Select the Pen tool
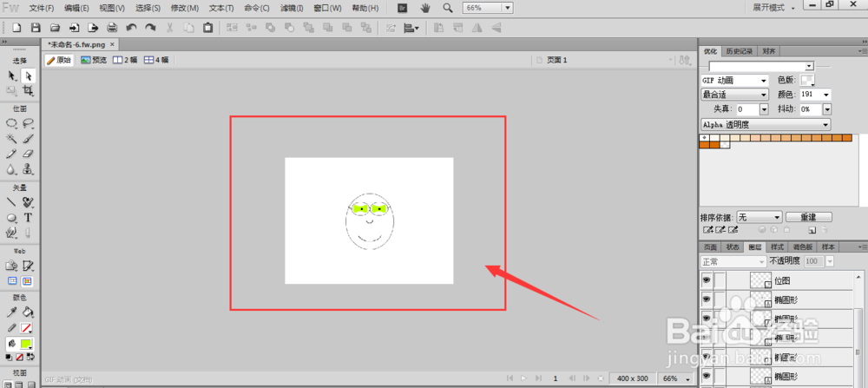The width and height of the screenshot is (868, 388). [29, 202]
